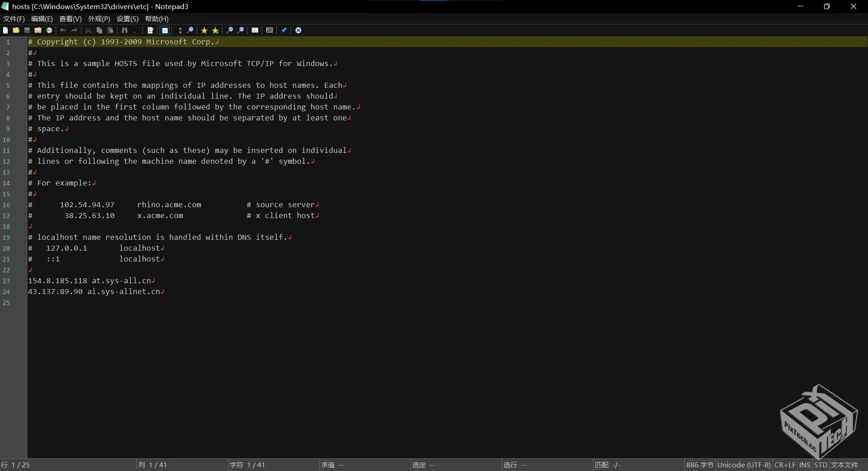Click the blue Exit X toolbar icon
The height and width of the screenshot is (471, 868).
click(298, 30)
